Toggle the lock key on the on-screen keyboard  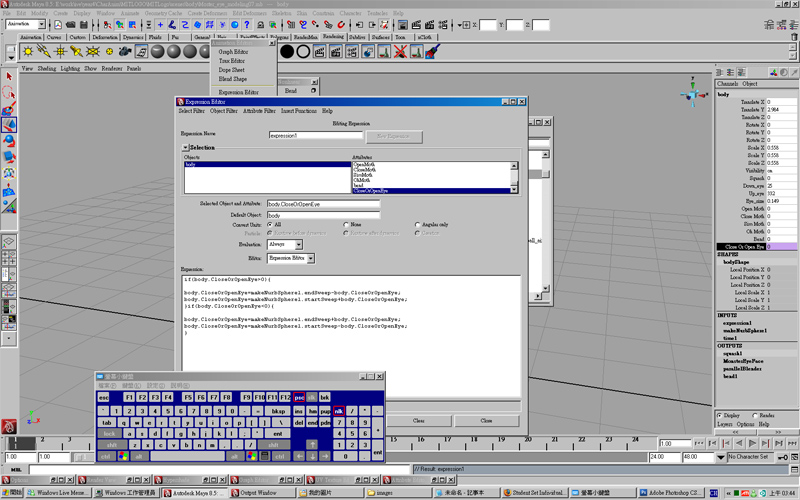pos(110,434)
